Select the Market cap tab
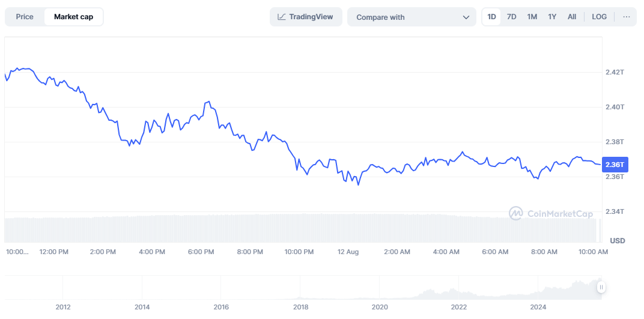Image resolution: width=644 pixels, height=319 pixels. (73, 17)
